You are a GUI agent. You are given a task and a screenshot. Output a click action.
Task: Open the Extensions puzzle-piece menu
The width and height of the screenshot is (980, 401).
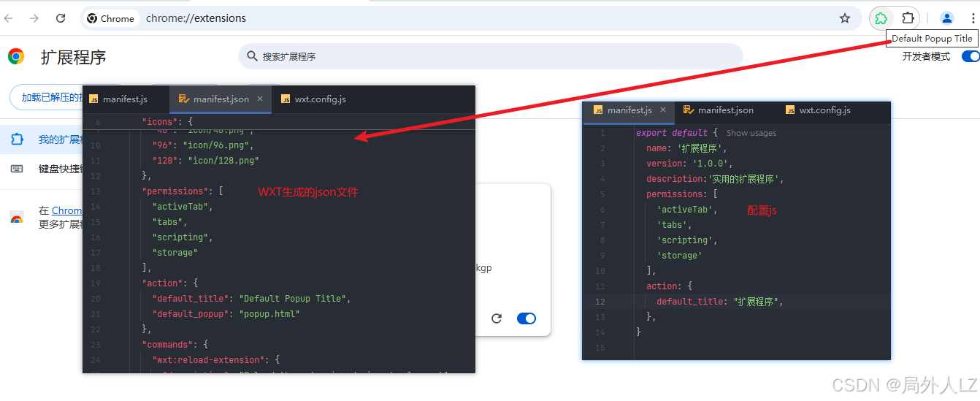(x=908, y=18)
